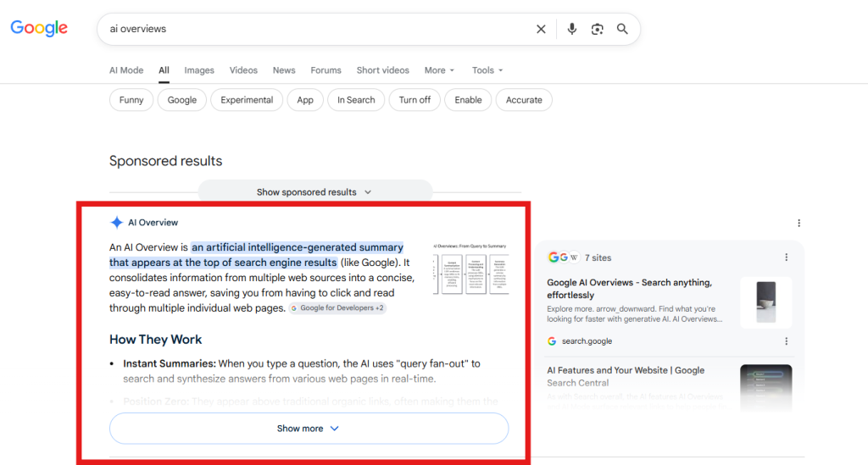Viewport: 868px width, 465px height.
Task: Start voice search with microphone icon
Action: pyautogui.click(x=572, y=29)
